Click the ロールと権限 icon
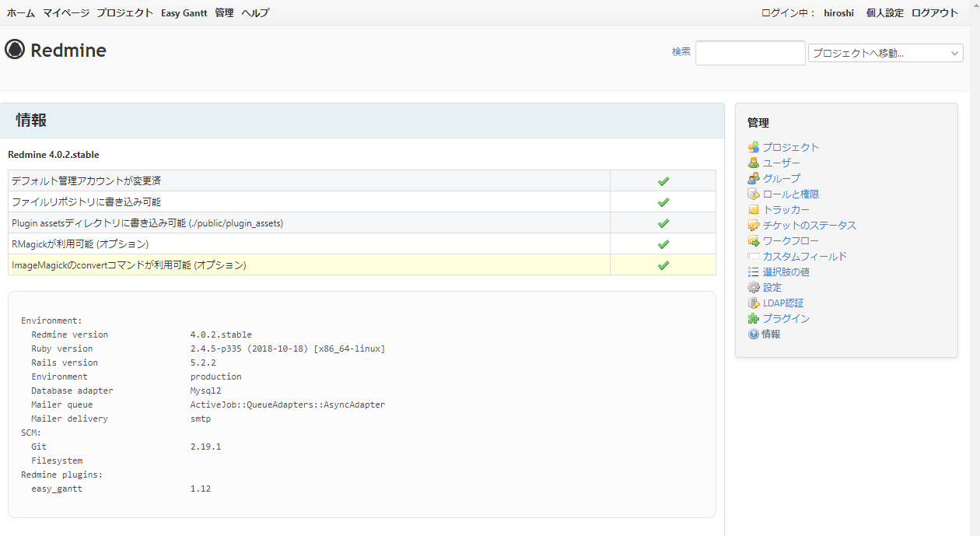Image resolution: width=980 pixels, height=536 pixels. coord(753,194)
